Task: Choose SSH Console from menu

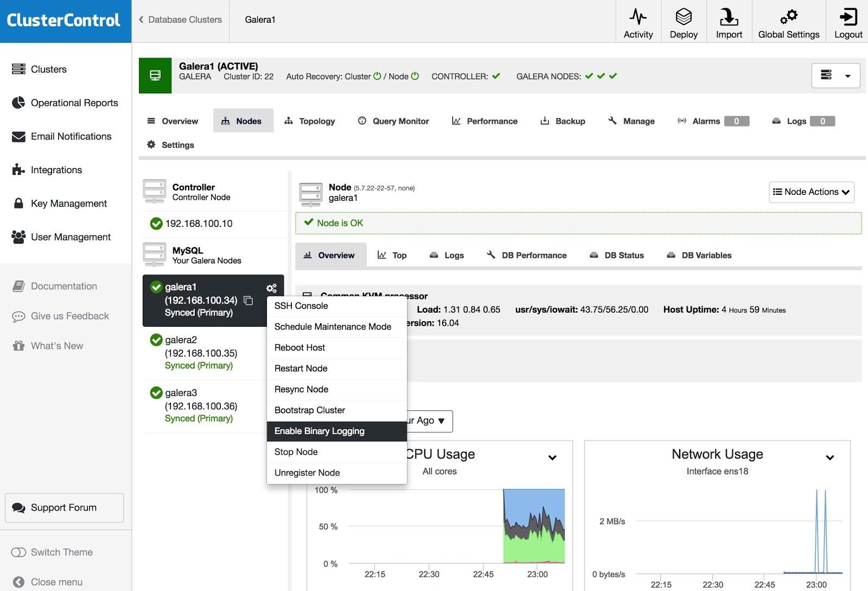Action: [337, 306]
